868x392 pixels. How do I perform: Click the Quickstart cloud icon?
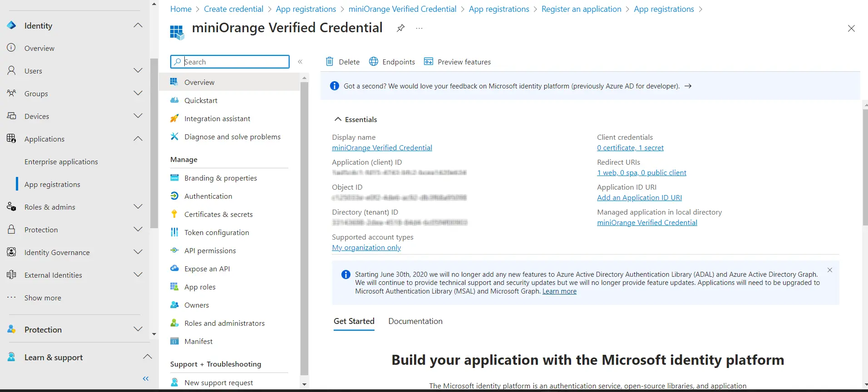point(174,100)
